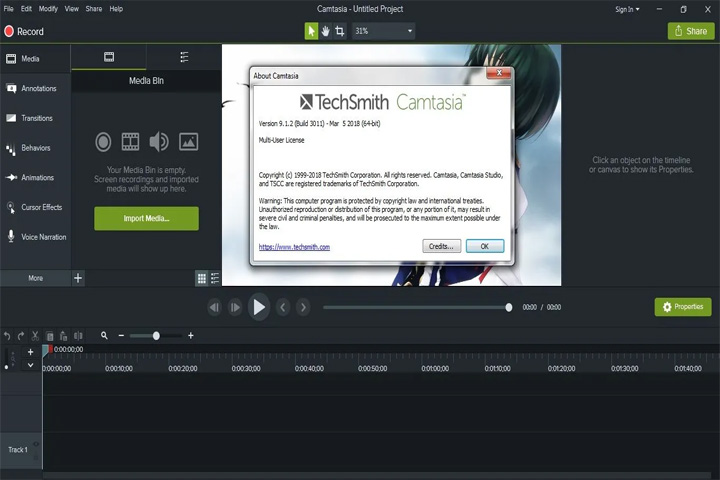Open the Modify menu
This screenshot has width=720, height=480.
pyautogui.click(x=48, y=9)
